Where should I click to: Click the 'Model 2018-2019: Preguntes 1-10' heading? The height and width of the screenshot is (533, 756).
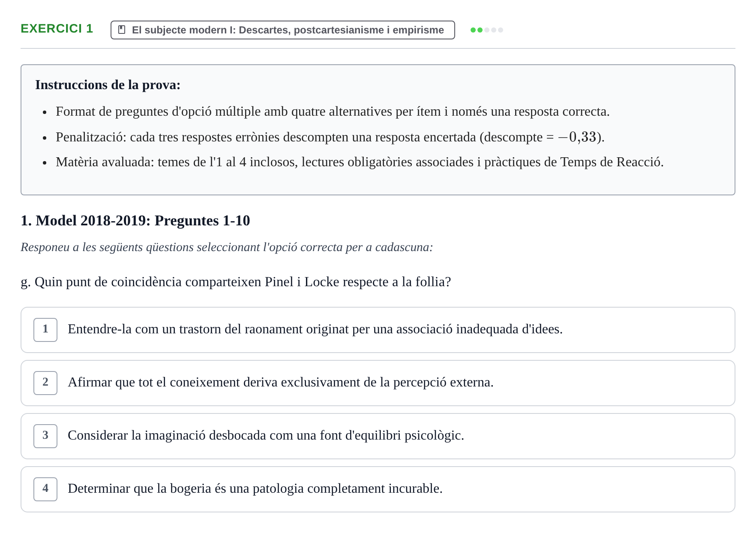135,221
